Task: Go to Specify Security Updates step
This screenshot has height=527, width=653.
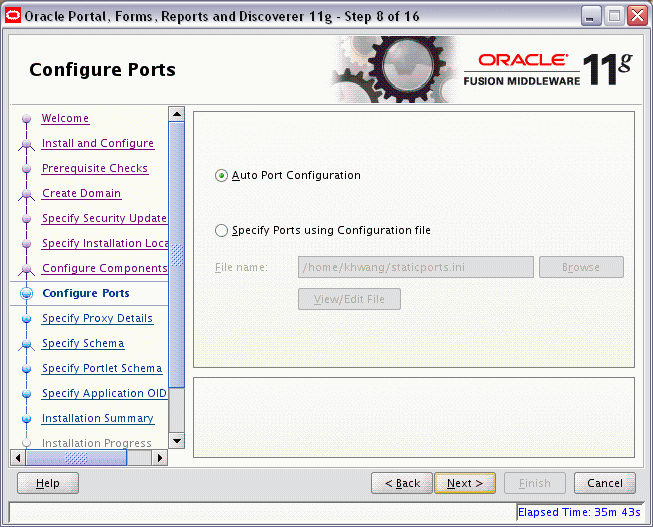Action: pyautogui.click(x=105, y=218)
